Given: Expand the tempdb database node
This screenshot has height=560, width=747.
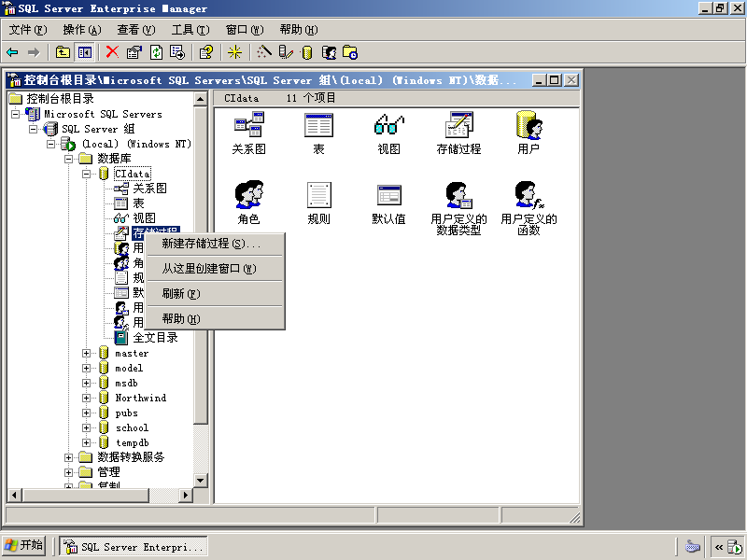Looking at the screenshot, I should coord(86,442).
